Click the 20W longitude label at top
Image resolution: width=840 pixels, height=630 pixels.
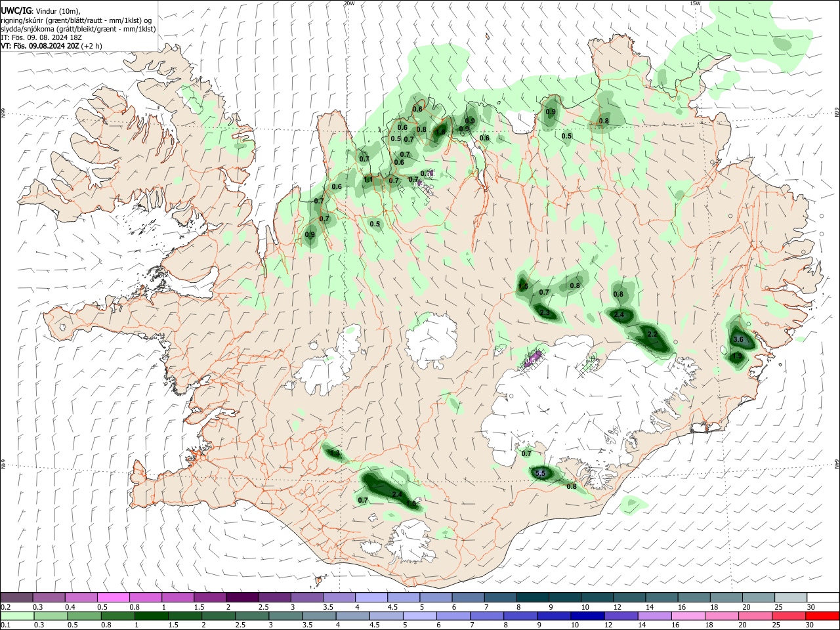coord(349,3)
